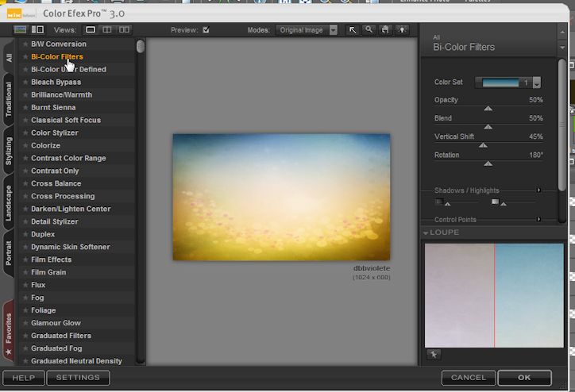Select Graduated Neutral Density filter
This screenshot has height=392, width=575.
[77, 361]
